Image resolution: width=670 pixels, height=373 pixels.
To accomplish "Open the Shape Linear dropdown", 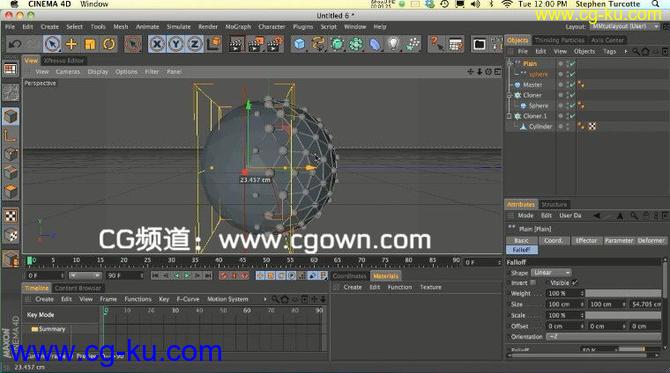I will 551,273.
